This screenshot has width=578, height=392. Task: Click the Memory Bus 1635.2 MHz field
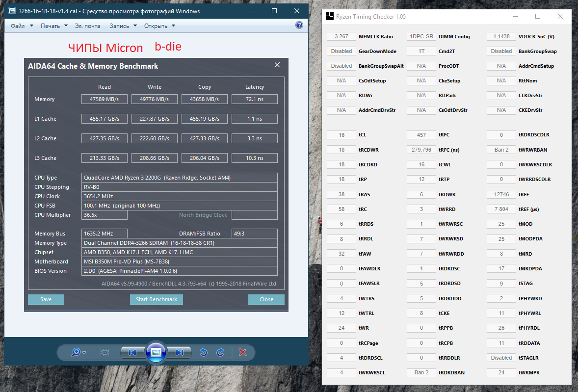pos(105,234)
